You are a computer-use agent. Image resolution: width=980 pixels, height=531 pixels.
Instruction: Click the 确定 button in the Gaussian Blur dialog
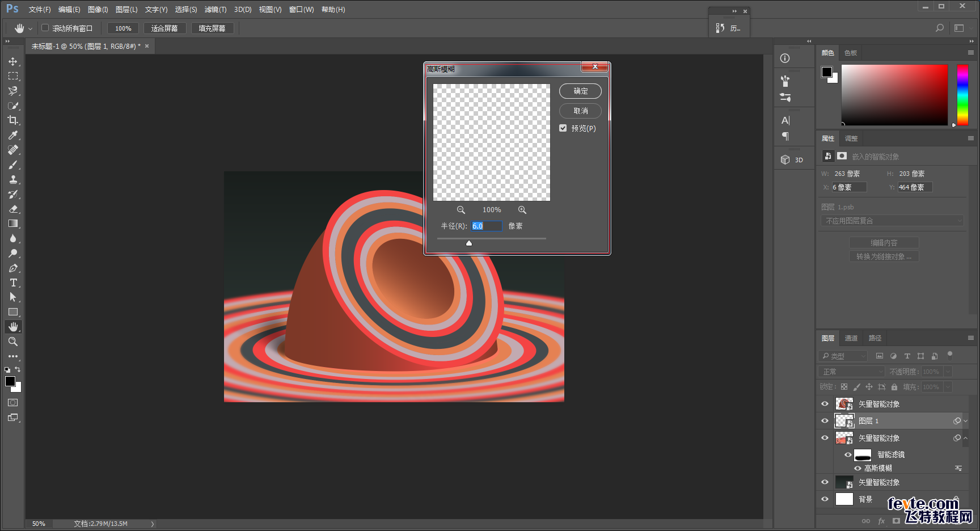coord(580,91)
